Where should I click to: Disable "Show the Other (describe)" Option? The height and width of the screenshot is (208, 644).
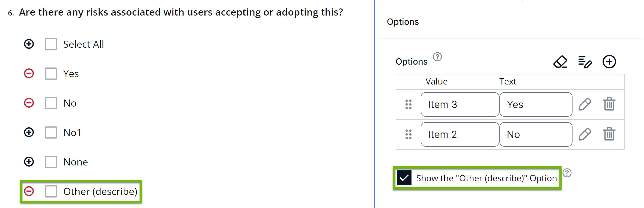pos(404,178)
